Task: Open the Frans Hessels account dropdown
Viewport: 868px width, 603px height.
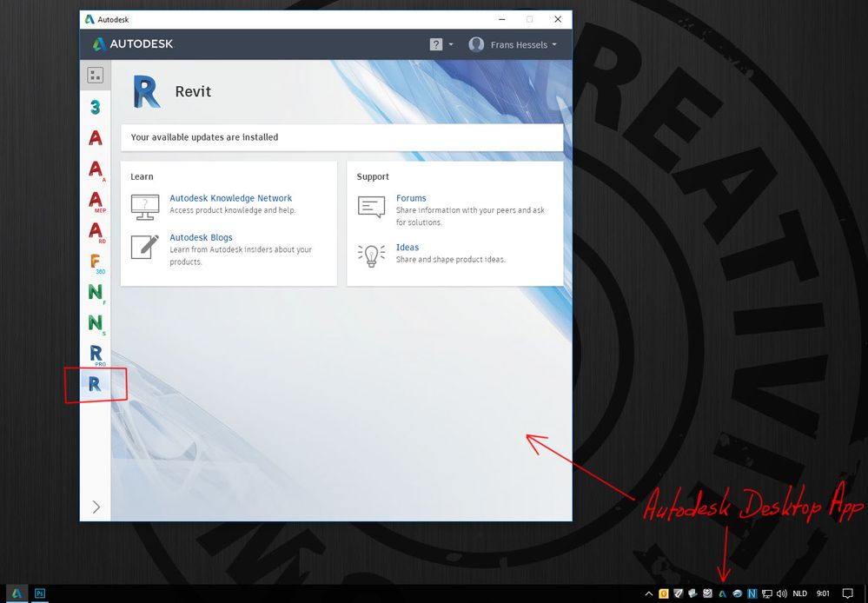Action: pyautogui.click(x=523, y=45)
